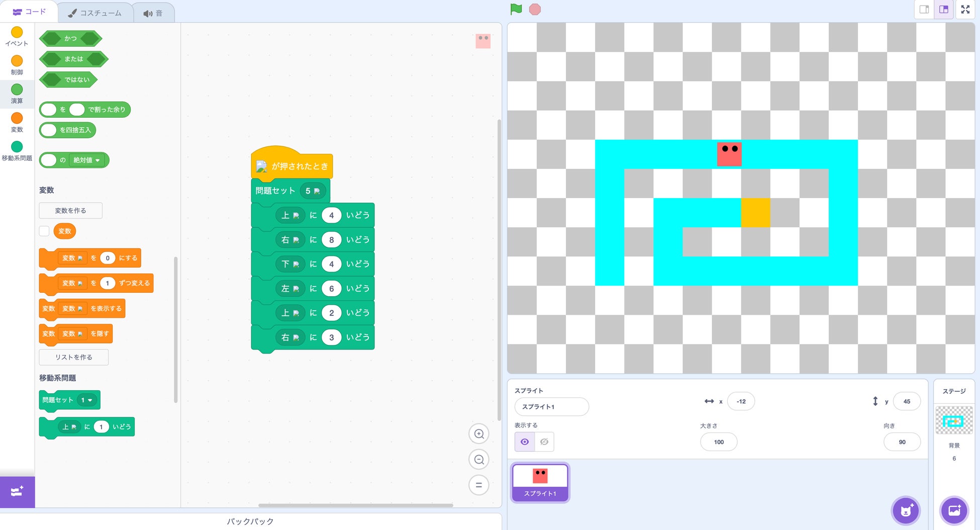Hide the sprite with crossed eye icon

click(544, 442)
